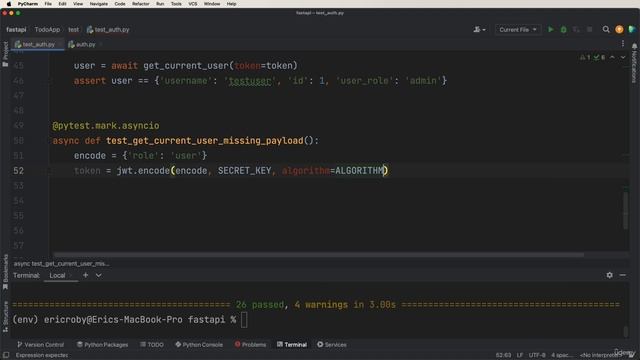Viewport: 640px width, 360px height.
Task: Open editor tabs more options menu
Action: pyautogui.click(x=622, y=44)
